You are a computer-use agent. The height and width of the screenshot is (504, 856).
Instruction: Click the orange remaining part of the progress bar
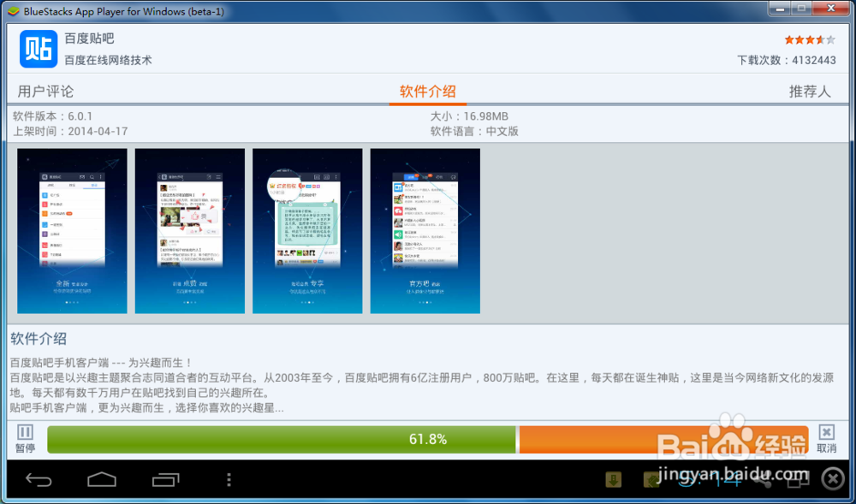(x=664, y=440)
